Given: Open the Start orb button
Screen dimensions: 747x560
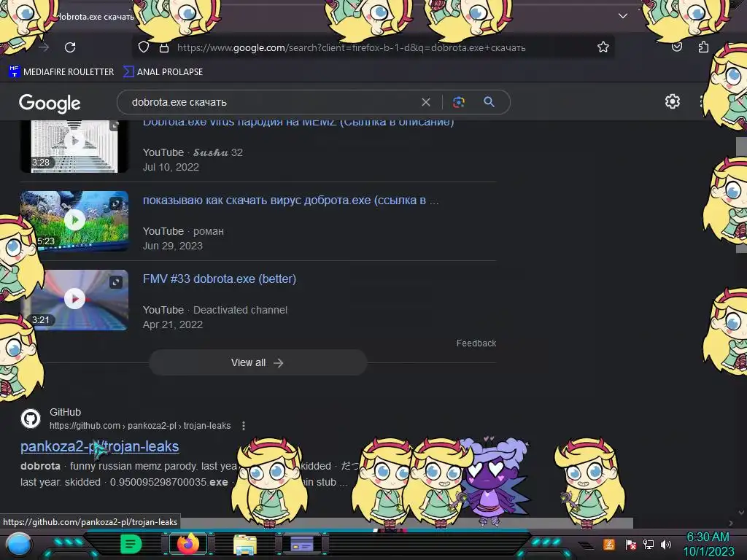Looking at the screenshot, I should [19, 544].
